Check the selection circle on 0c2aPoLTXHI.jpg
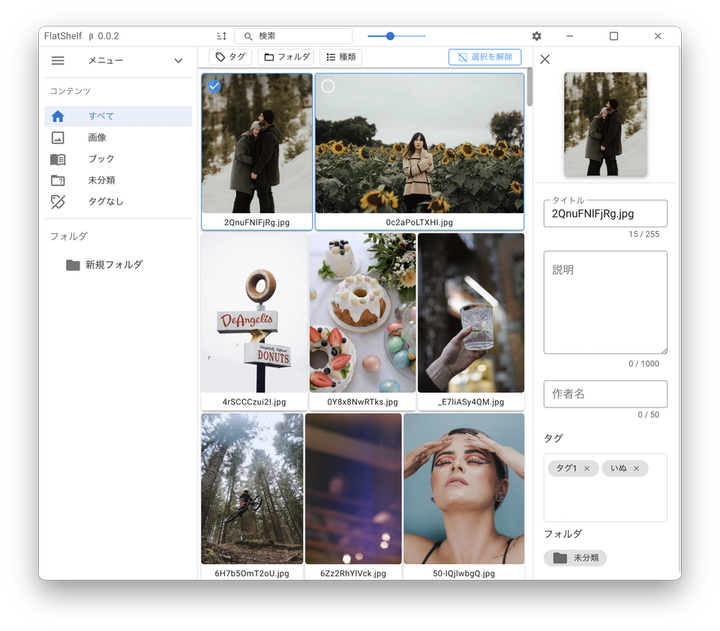Viewport: 720px width, 631px height. pyautogui.click(x=328, y=86)
